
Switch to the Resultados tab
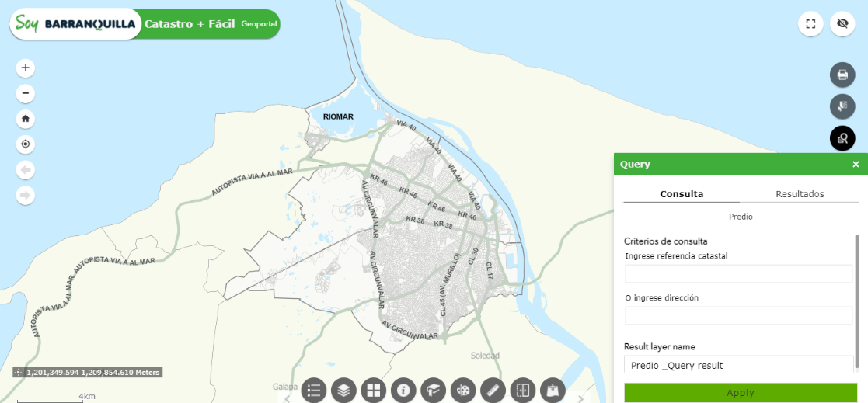800,194
